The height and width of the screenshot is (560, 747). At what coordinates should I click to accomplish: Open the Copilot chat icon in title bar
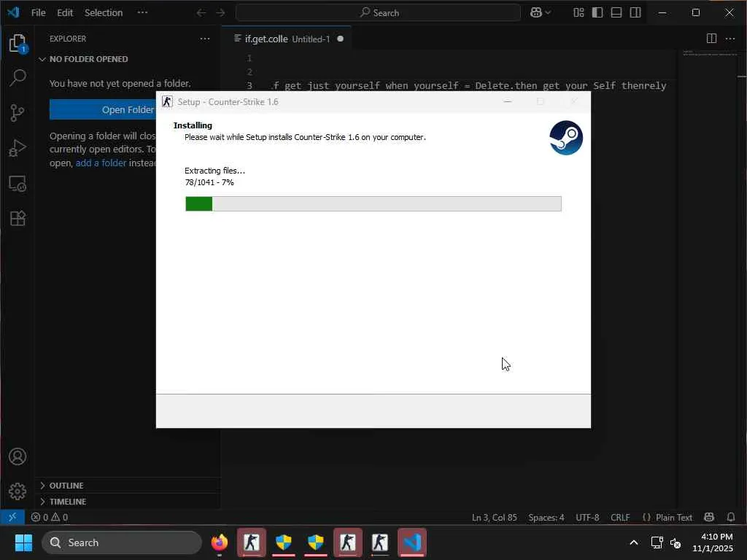536,13
